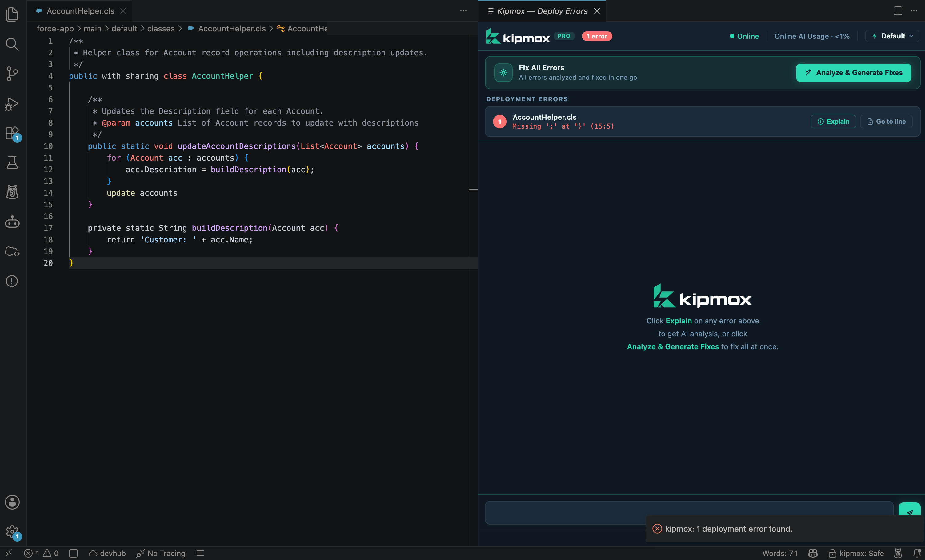This screenshot has height=560, width=925.
Task: Click Words: 71 in the status bar
Action: click(x=780, y=553)
